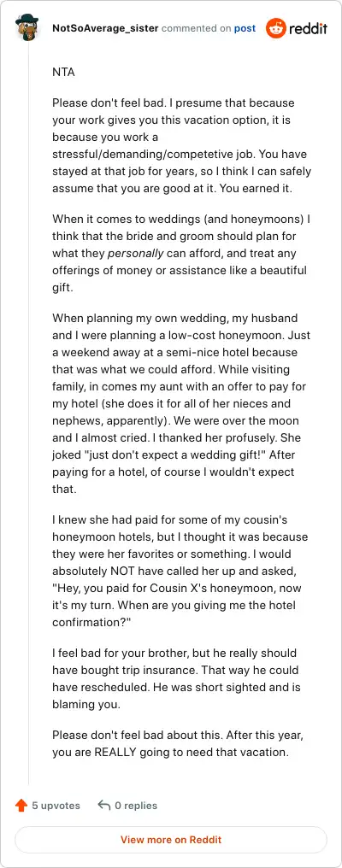Viewport: 342px width, 868px height.
Task: Click the "reddit" wordmark text
Action: tap(308, 28)
